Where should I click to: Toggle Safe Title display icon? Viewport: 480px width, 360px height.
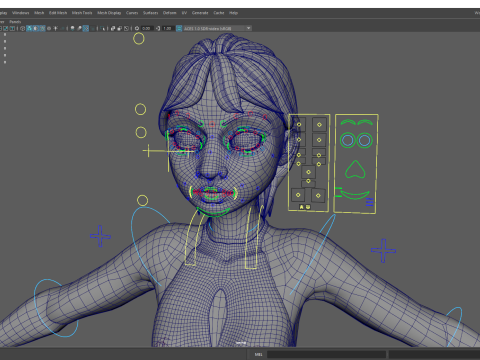(x=12, y=28)
